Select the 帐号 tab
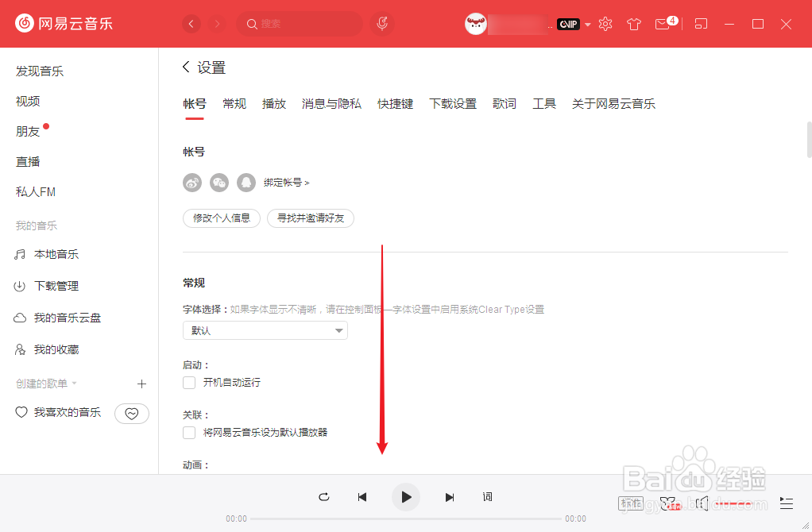812x532 pixels. pos(195,104)
